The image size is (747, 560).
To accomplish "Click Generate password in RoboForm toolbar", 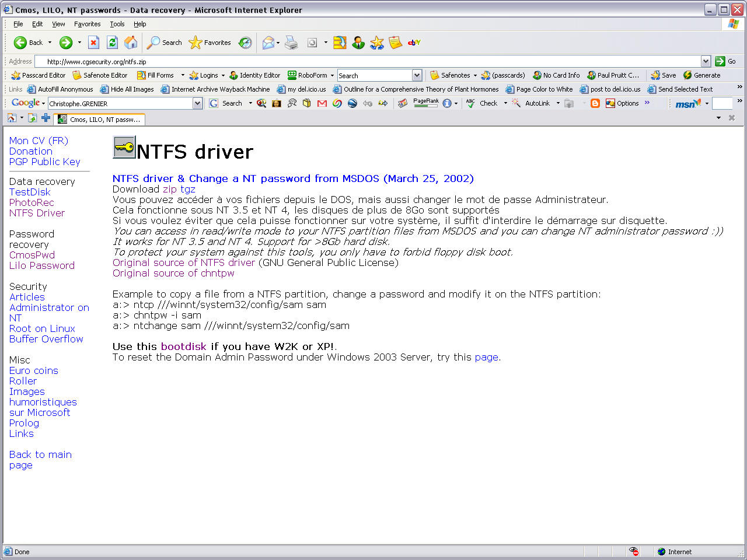I will coord(701,75).
